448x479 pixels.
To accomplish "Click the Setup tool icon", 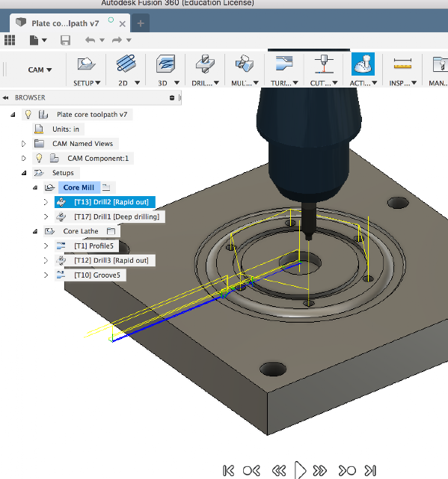I will (x=86, y=64).
